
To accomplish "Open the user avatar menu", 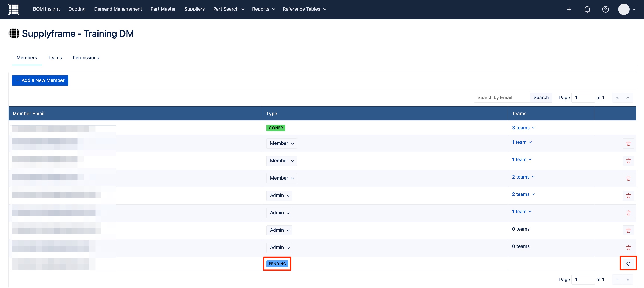I will point(627,9).
